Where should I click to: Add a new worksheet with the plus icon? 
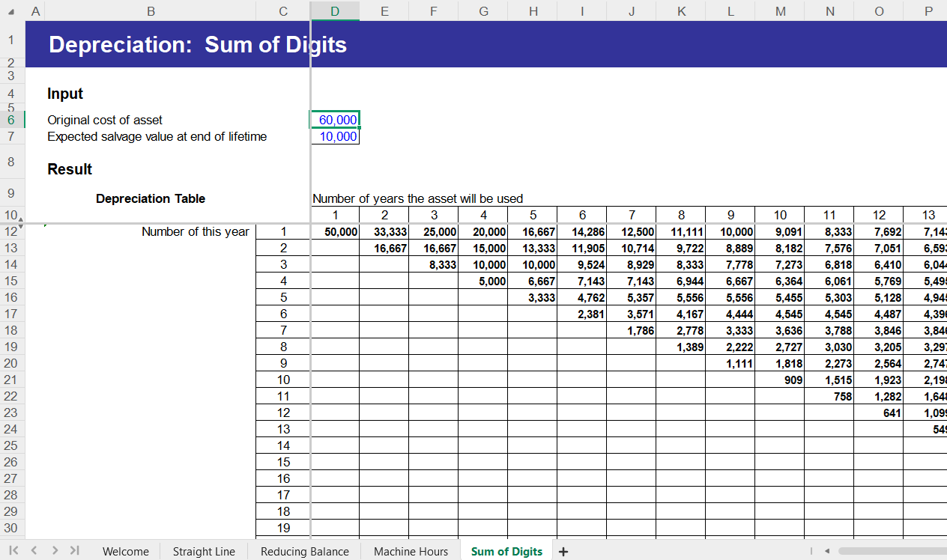pos(563,550)
